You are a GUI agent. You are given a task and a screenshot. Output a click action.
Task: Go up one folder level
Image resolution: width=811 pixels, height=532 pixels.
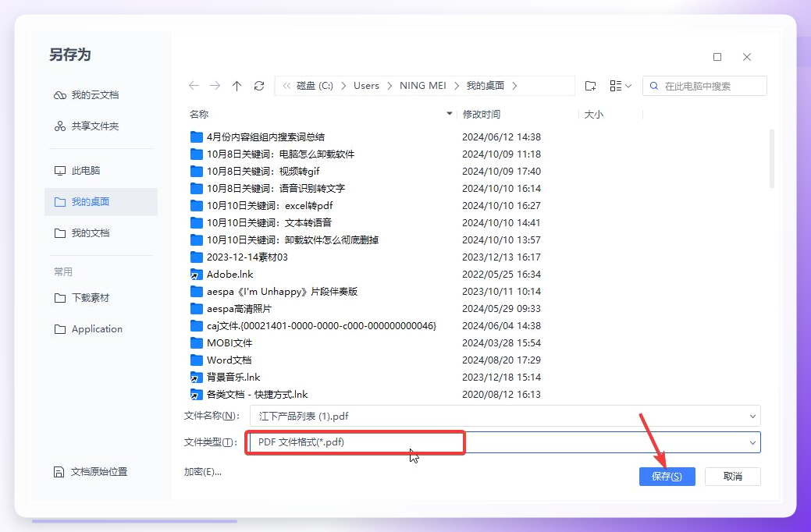[237, 86]
